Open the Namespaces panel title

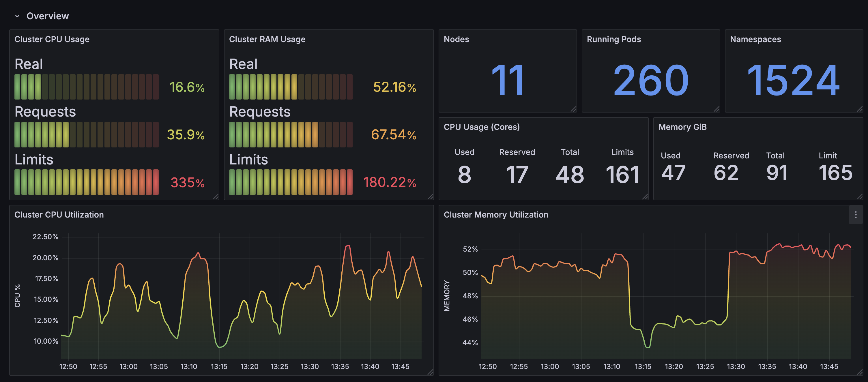pos(755,40)
